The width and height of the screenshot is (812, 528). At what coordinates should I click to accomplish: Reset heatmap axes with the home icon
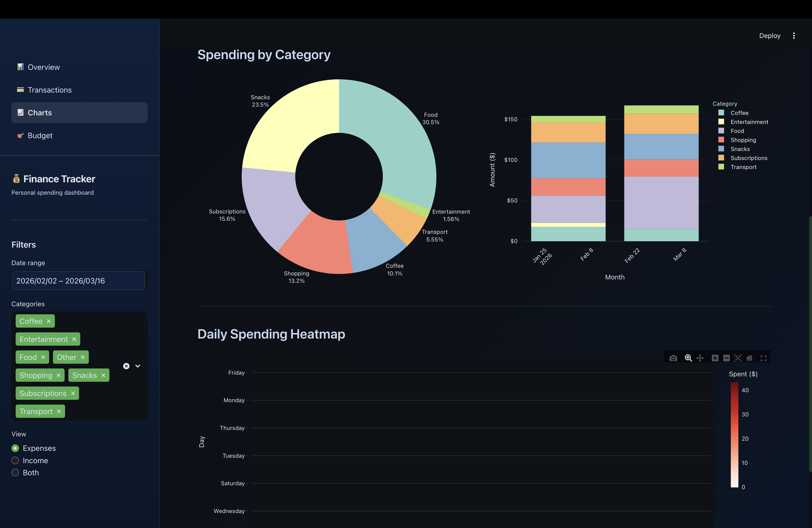point(750,358)
